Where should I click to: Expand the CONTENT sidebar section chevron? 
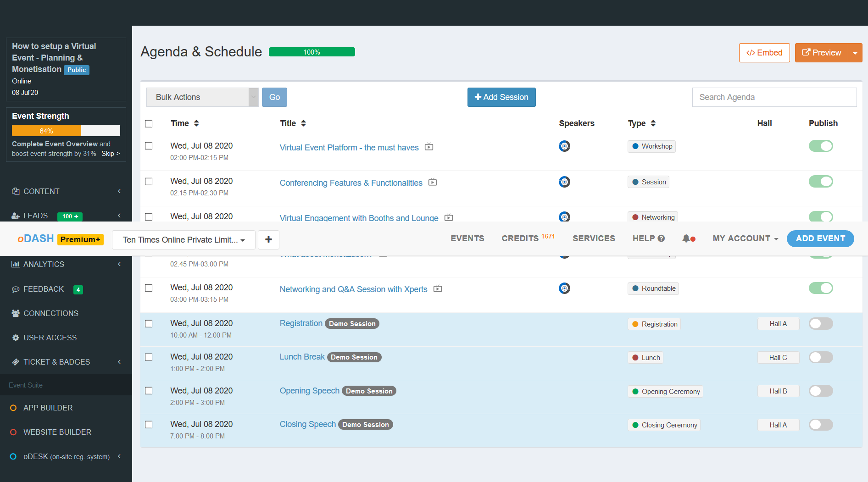pos(119,191)
